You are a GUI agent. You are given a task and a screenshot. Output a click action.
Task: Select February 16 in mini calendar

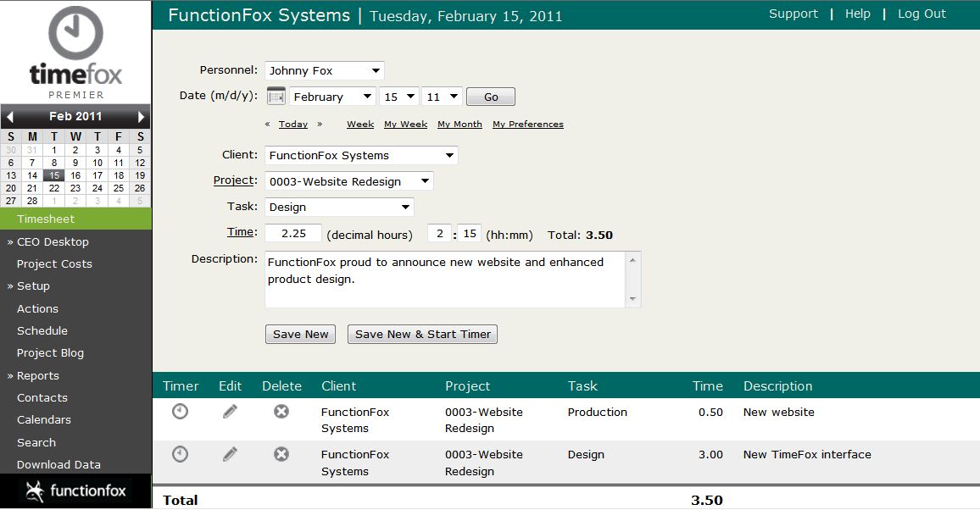click(x=75, y=175)
